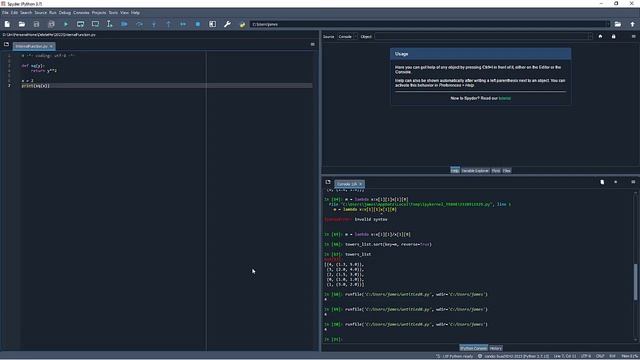Expand the working directory path dropdown
This screenshot has width=640, height=360.
coord(608,24)
